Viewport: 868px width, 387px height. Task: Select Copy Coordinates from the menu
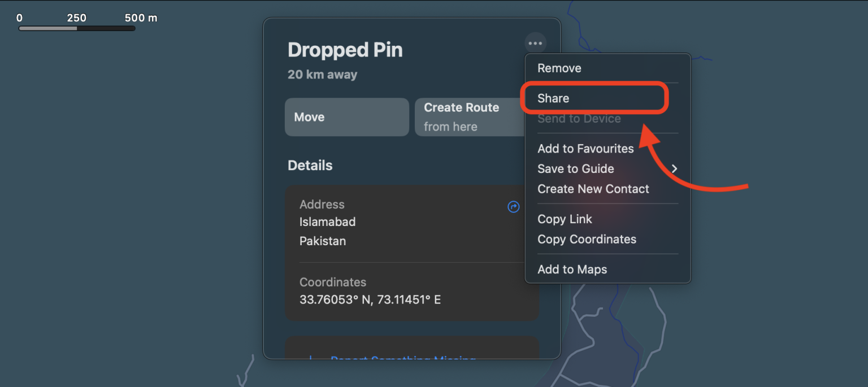click(x=587, y=239)
